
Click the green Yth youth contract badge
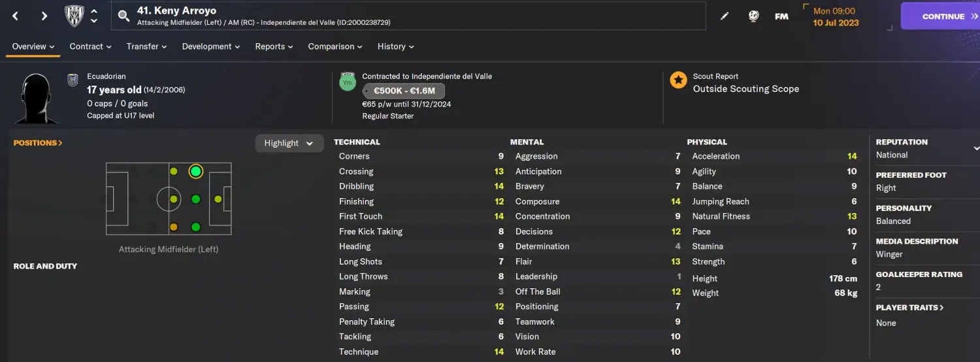348,82
